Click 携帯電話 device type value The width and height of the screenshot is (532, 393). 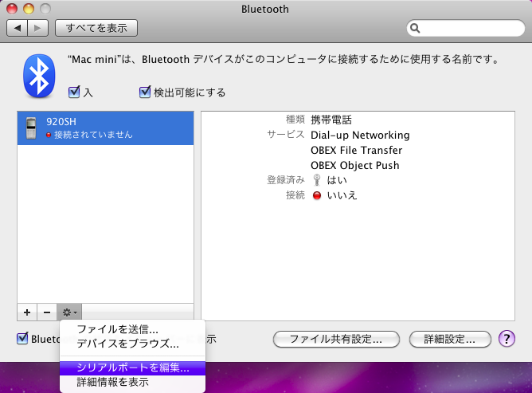click(x=331, y=120)
